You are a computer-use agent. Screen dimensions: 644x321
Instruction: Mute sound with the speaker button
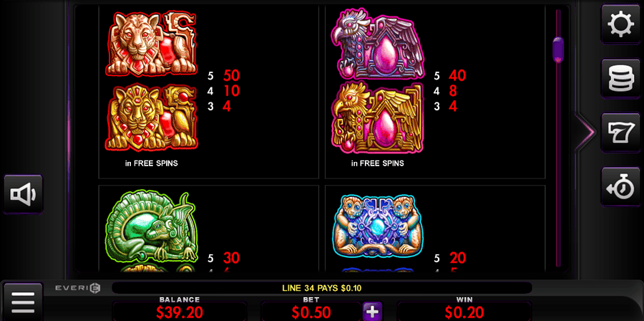[24, 194]
